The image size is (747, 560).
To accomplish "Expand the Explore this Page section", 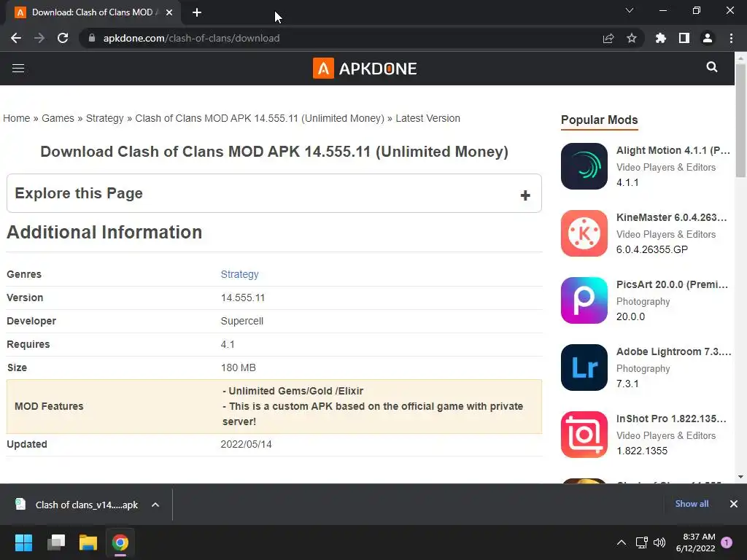I will click(274, 193).
